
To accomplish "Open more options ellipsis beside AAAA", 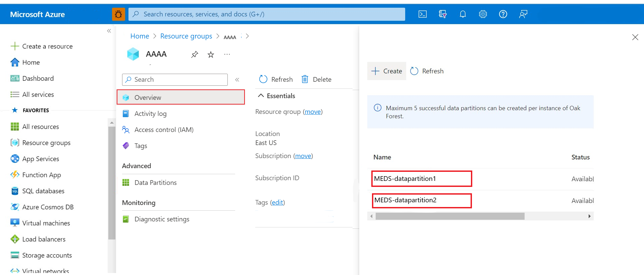I will (227, 54).
